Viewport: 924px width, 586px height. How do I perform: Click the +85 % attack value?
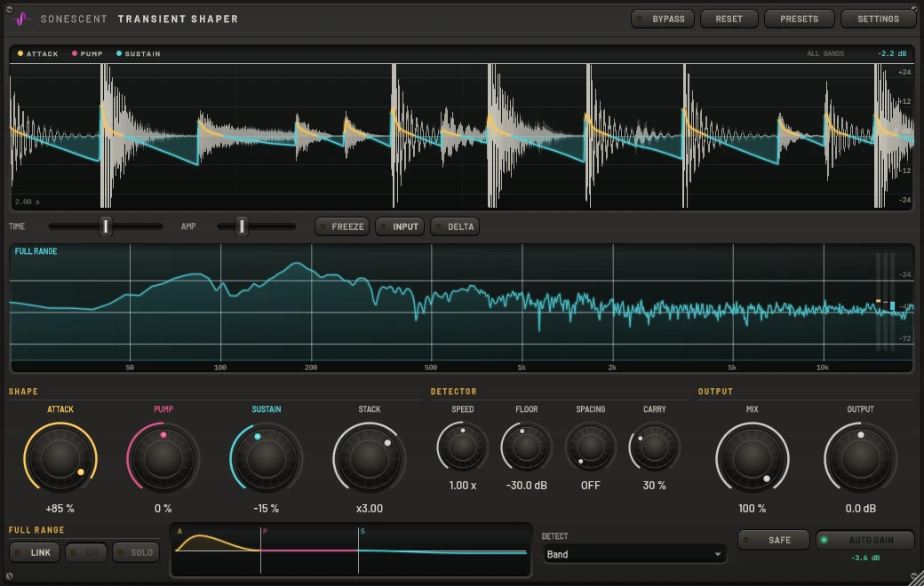tap(60, 508)
